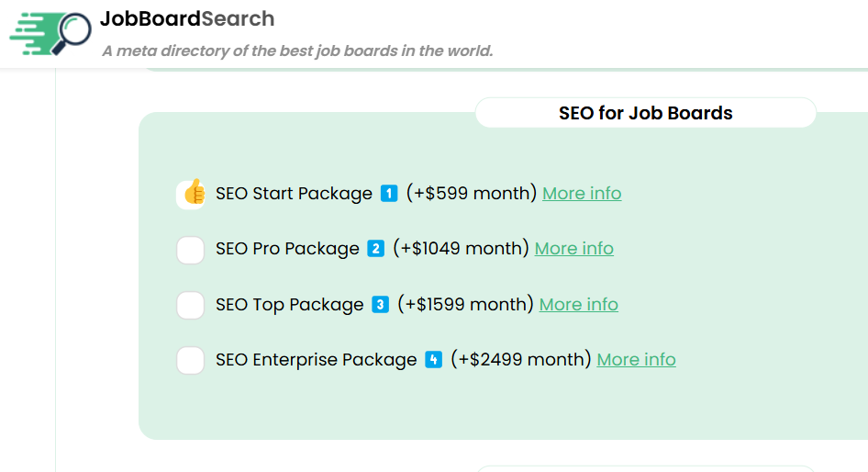Click the number 2 badge icon
This screenshot has width=868, height=472.
[375, 249]
